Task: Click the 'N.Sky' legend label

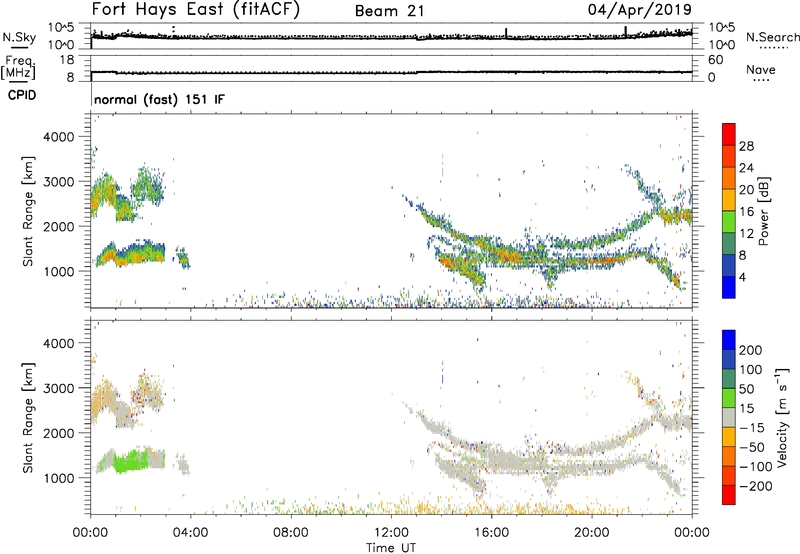Action: point(19,37)
